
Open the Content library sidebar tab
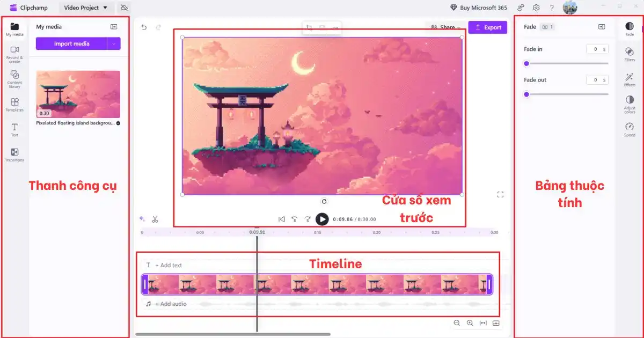tap(14, 79)
